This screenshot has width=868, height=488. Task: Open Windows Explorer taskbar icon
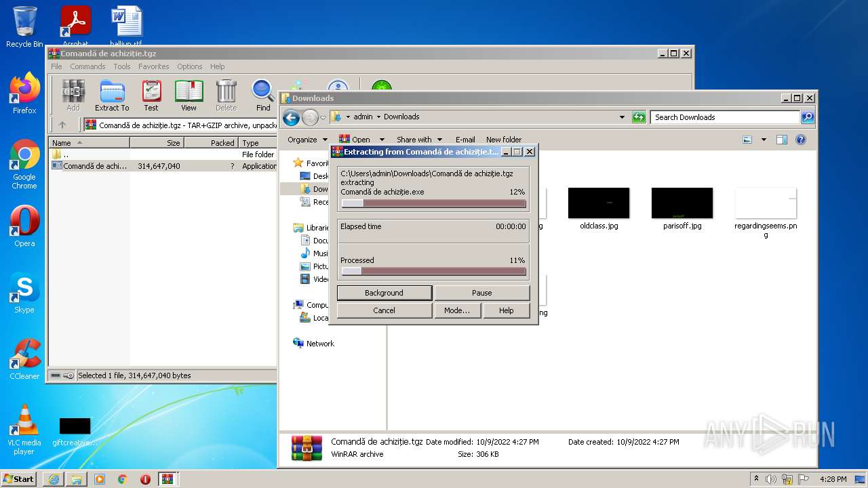(x=77, y=479)
